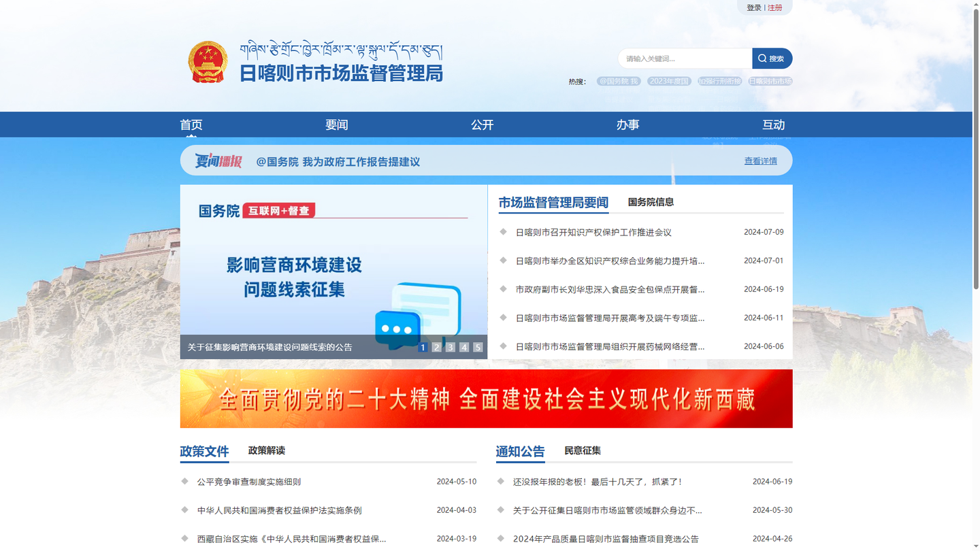Screen dimensions: 980x551
Task: Go to 首页 in navigation bar
Action: click(191, 124)
